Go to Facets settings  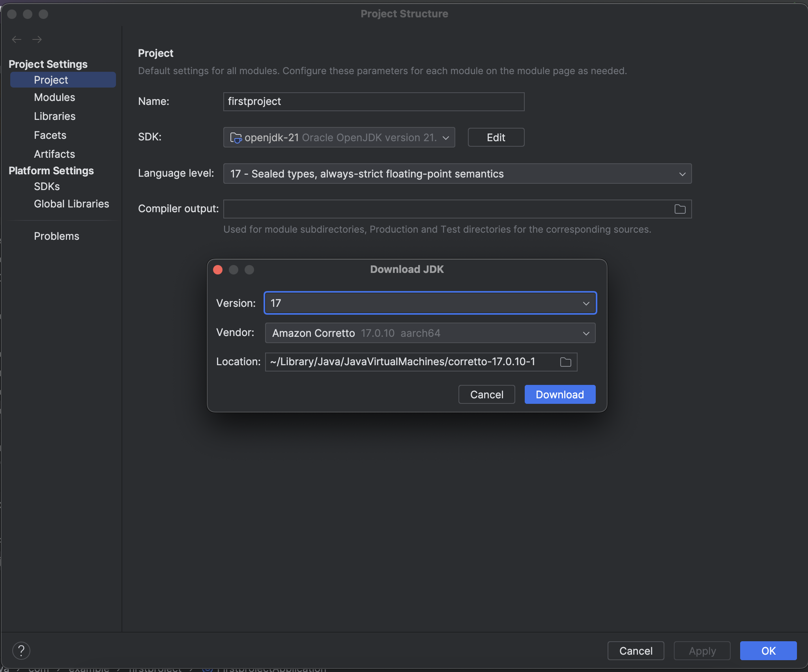pyautogui.click(x=50, y=135)
